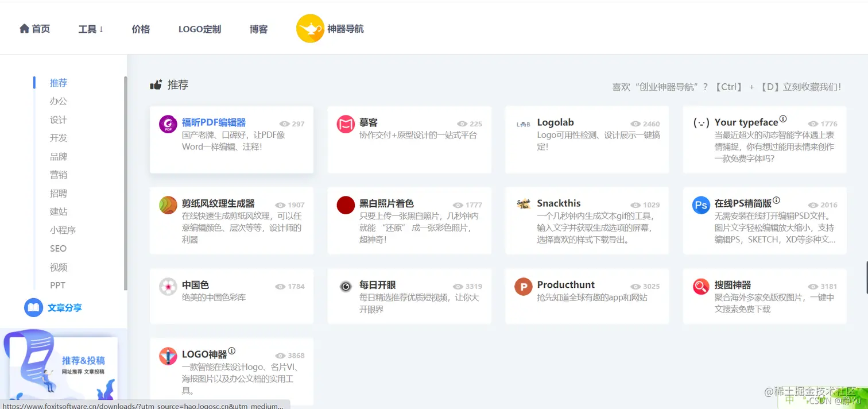Select 营销 category in sidebar
Viewport: 868px width, 409px height.
point(59,175)
